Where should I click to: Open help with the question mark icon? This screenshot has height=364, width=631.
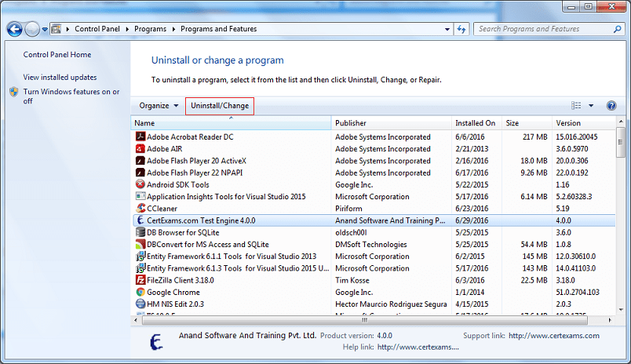pyautogui.click(x=611, y=105)
